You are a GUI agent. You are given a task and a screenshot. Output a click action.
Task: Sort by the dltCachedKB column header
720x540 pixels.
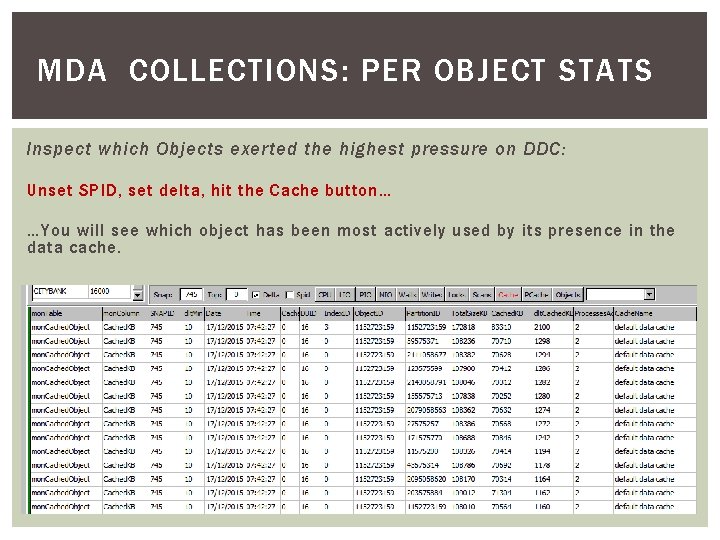(x=552, y=314)
